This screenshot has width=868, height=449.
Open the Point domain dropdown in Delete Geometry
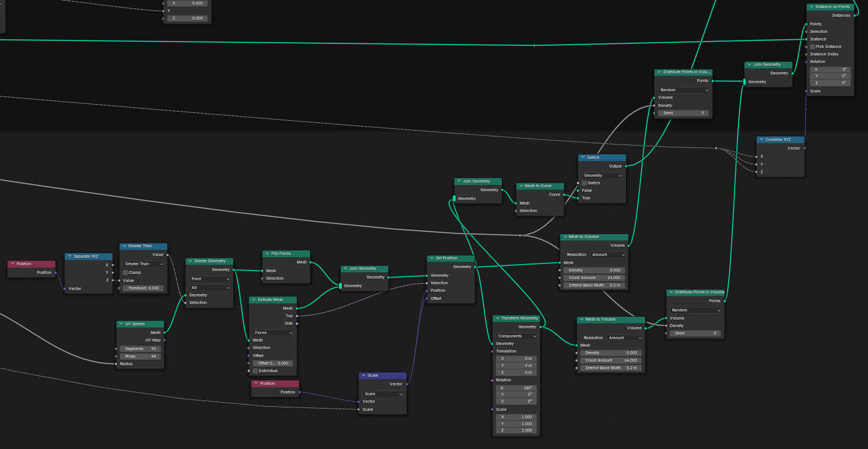pos(210,279)
